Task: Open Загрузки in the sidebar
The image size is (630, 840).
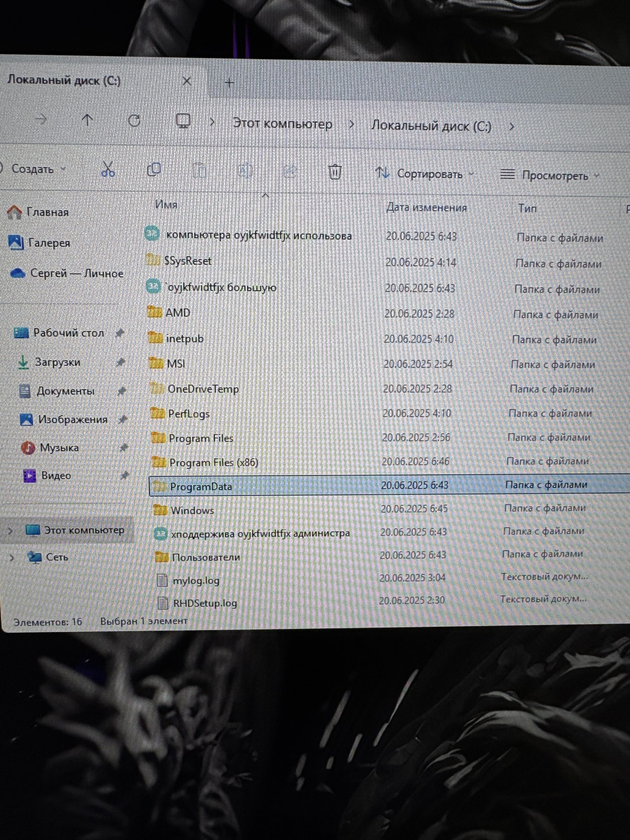Action: (57, 362)
